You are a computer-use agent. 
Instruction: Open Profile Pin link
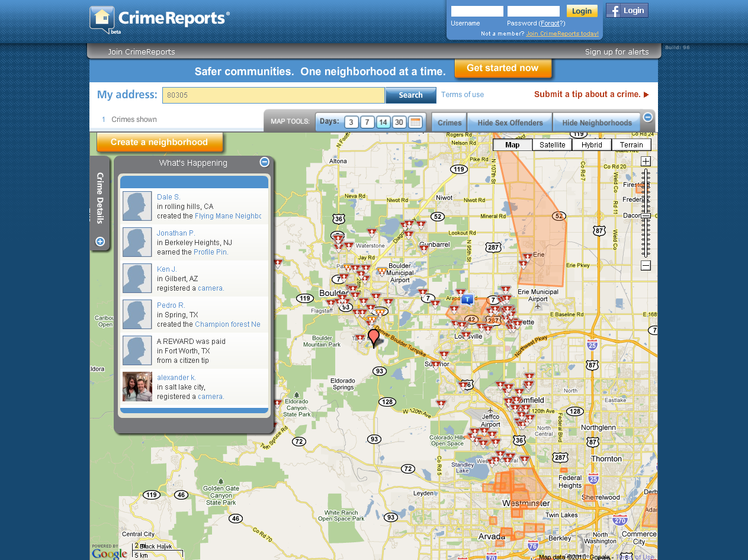click(211, 252)
